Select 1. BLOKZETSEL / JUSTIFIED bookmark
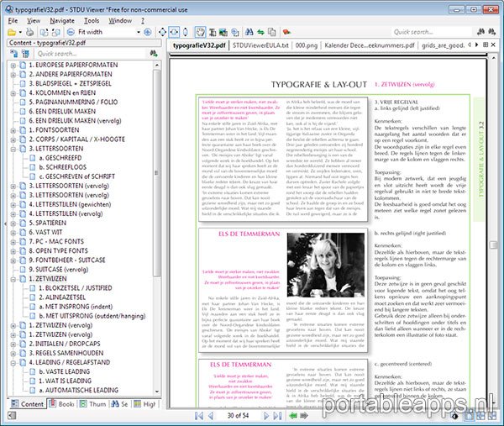This screenshot has width=504, height=426. pyautogui.click(x=76, y=288)
